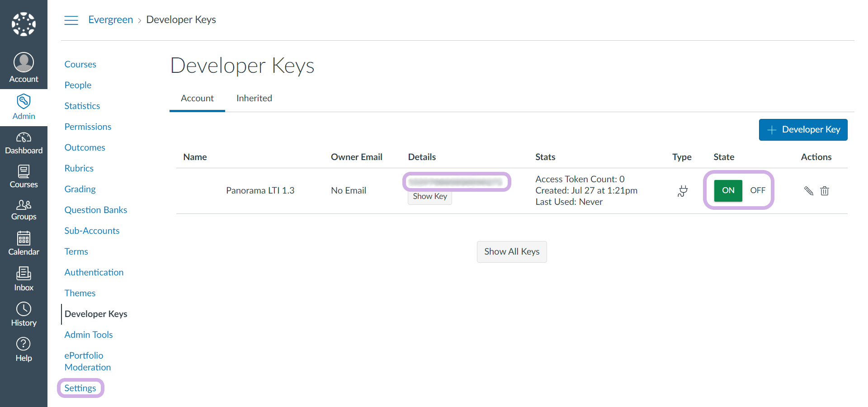Select the Account tab
This screenshot has height=407, width=868.
197,98
